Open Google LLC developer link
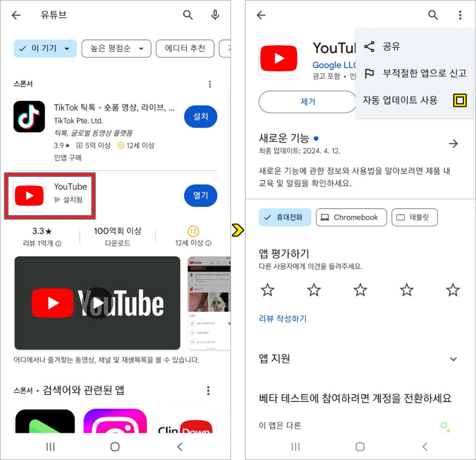The width and height of the screenshot is (476, 460). click(334, 65)
